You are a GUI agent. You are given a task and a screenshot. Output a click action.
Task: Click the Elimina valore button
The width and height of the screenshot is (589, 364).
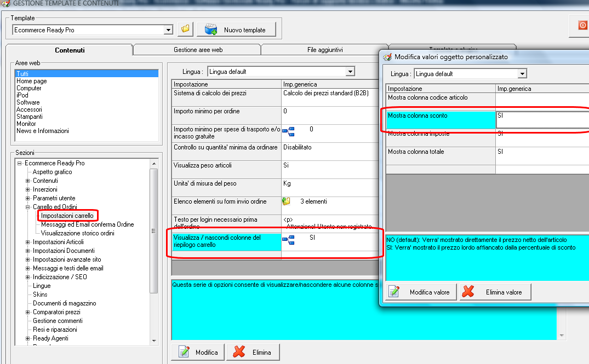pos(495,292)
